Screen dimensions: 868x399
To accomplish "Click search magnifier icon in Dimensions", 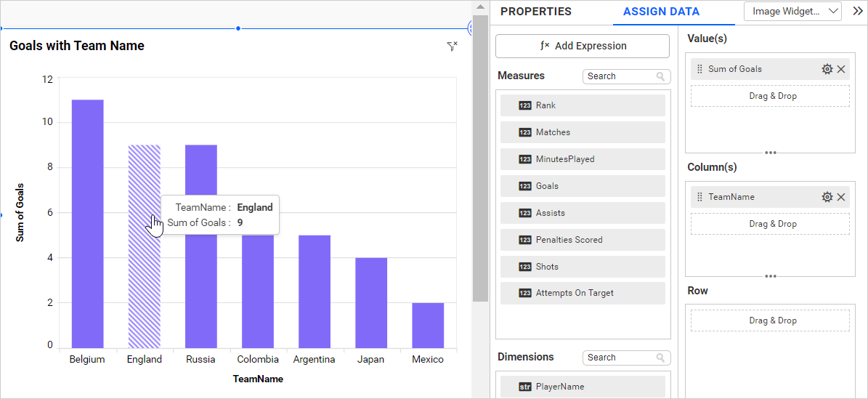I will coord(660,358).
